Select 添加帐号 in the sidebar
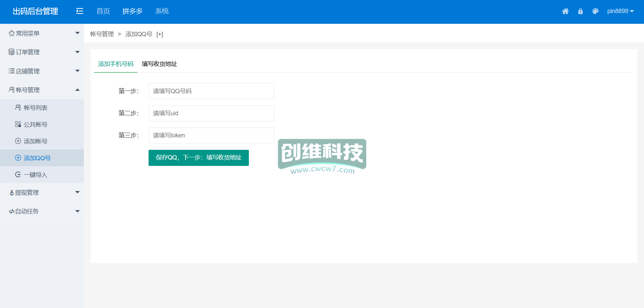Image resolution: width=644 pixels, height=308 pixels. (36, 141)
